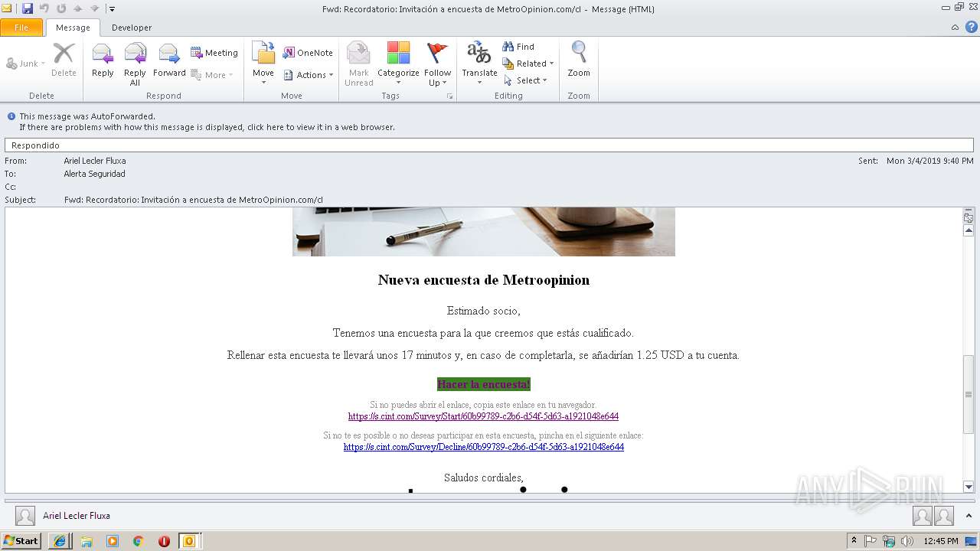Collapse the ribbon with the caret

point(955,28)
